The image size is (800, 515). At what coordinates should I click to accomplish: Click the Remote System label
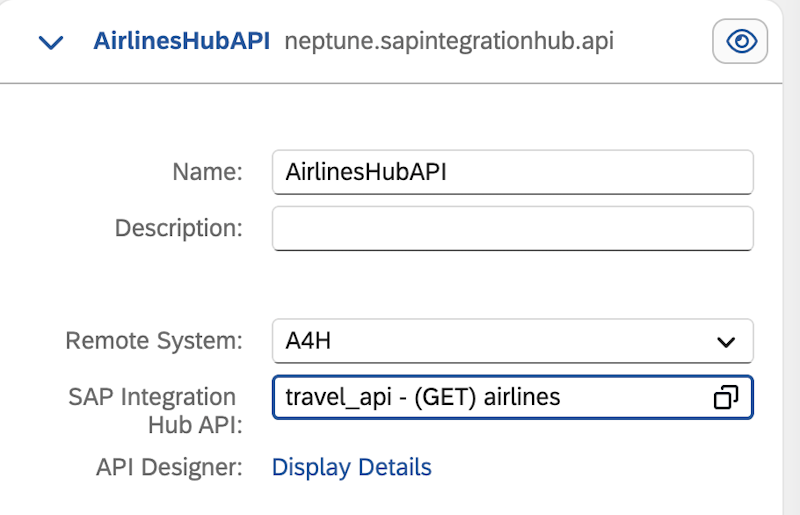(154, 340)
